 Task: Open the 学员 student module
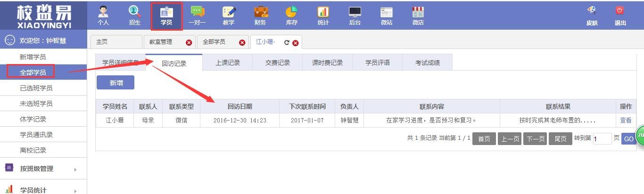pos(166,16)
